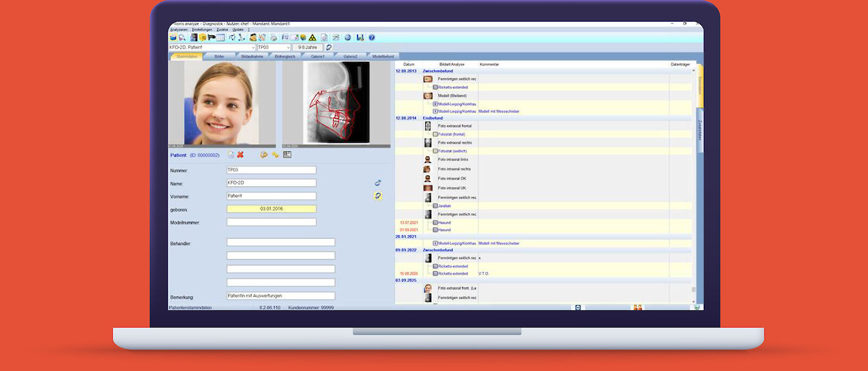Viewport: 868px width, 371px height.
Task: Open the Einstellungen menu
Action: pos(202,30)
